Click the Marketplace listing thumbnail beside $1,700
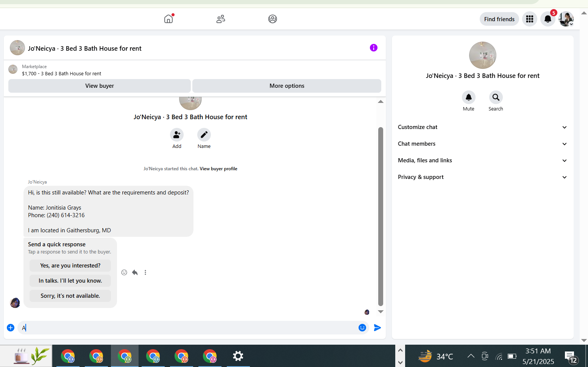588x367 pixels. point(13,69)
